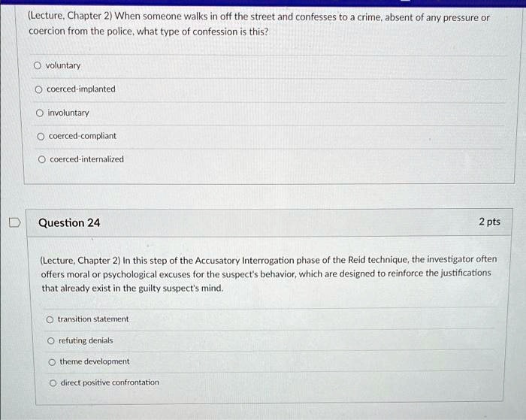Click the 'theme development' answer label text
The width and height of the screenshot is (526, 420).
tap(94, 361)
